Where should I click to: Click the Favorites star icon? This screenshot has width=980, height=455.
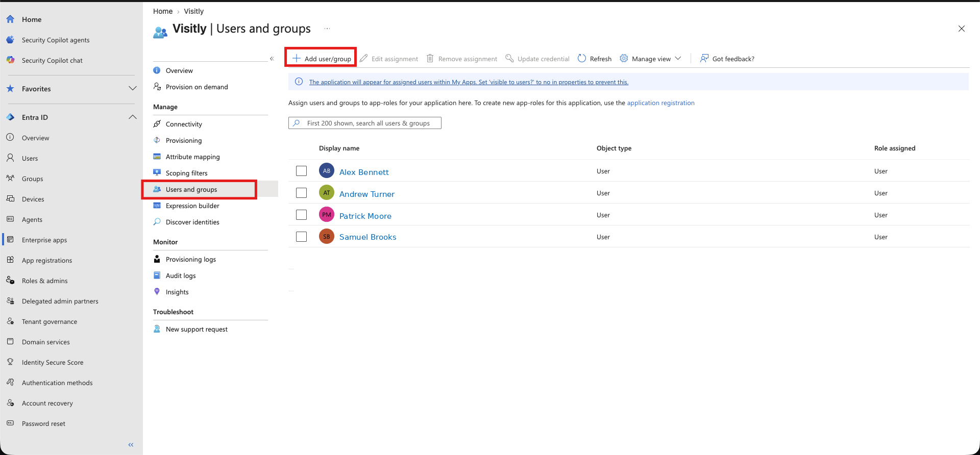[x=10, y=88]
